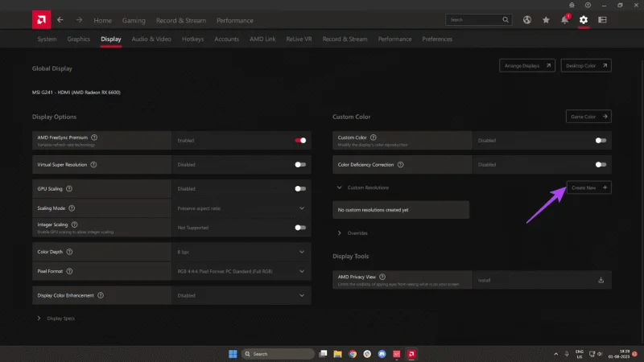The image size is (644, 362).
Task: Collapse Custom Resolutions section
Action: click(x=339, y=187)
